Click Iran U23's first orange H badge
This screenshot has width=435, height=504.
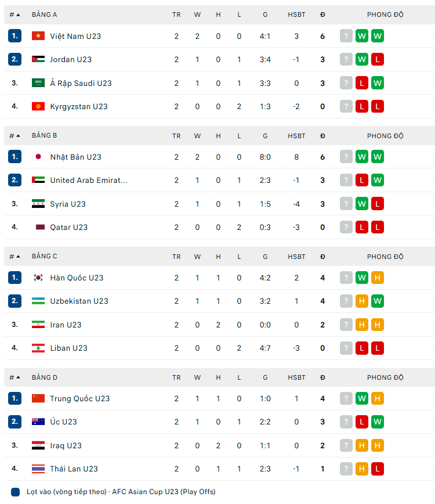362,325
